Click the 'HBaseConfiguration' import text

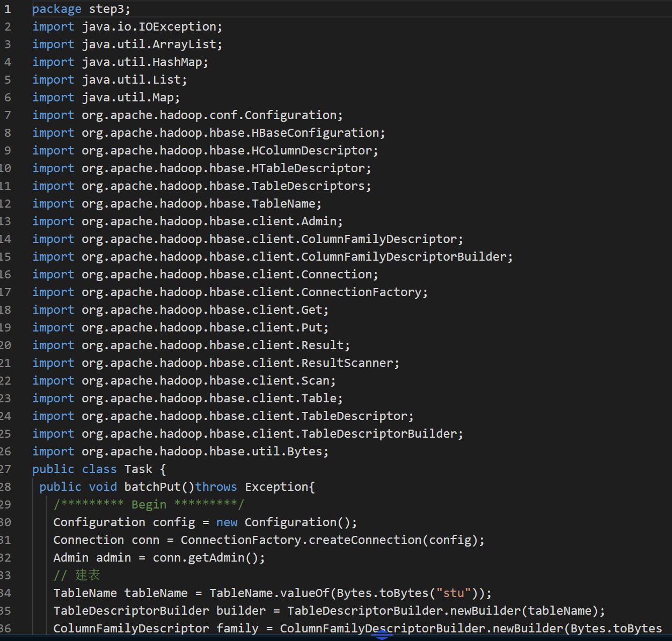(316, 133)
